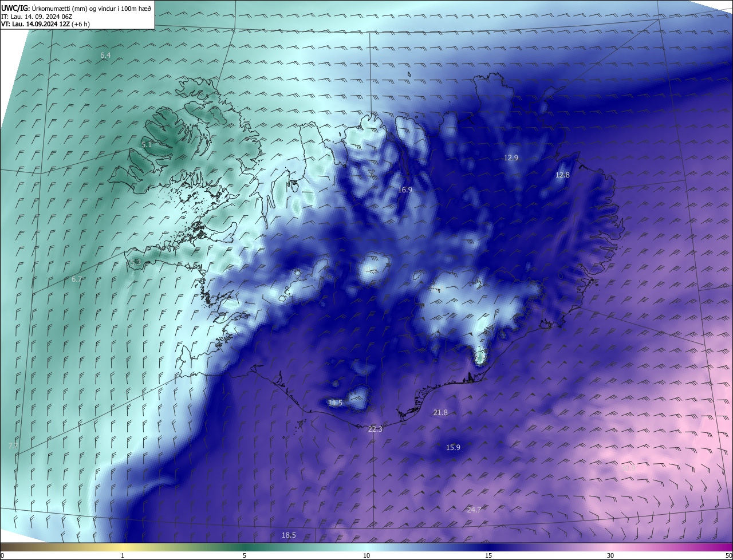733x560 pixels.
Task: Click the 5.3 value label on the map
Action: (x=136, y=262)
